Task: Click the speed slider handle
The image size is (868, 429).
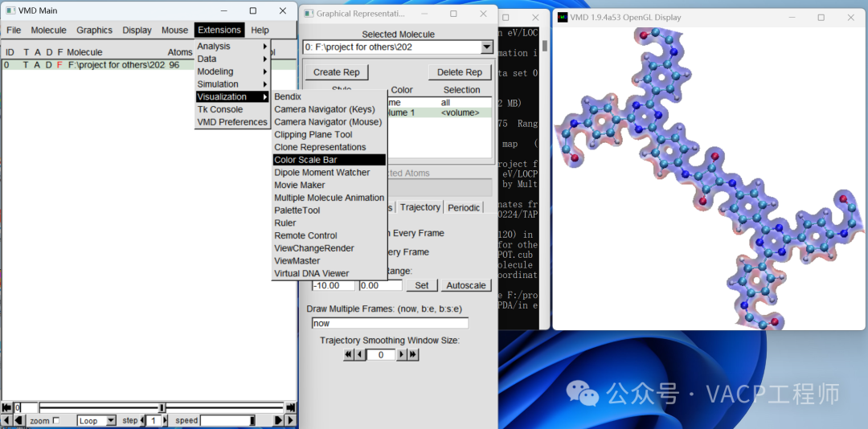Action: tap(252, 421)
